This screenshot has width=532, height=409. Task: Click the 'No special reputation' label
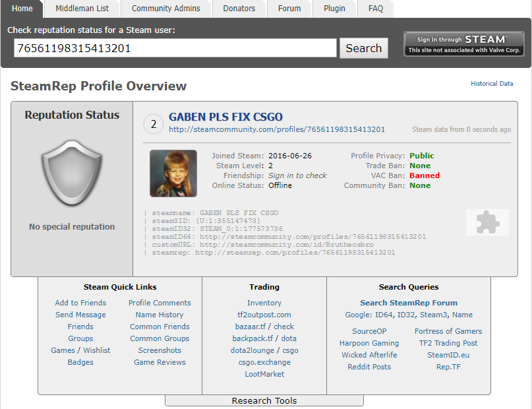pos(72,226)
